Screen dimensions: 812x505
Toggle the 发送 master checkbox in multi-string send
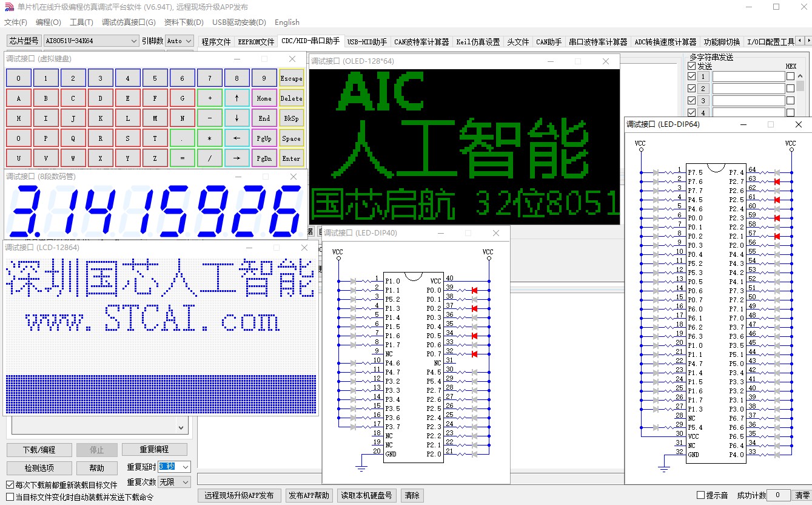click(x=692, y=66)
